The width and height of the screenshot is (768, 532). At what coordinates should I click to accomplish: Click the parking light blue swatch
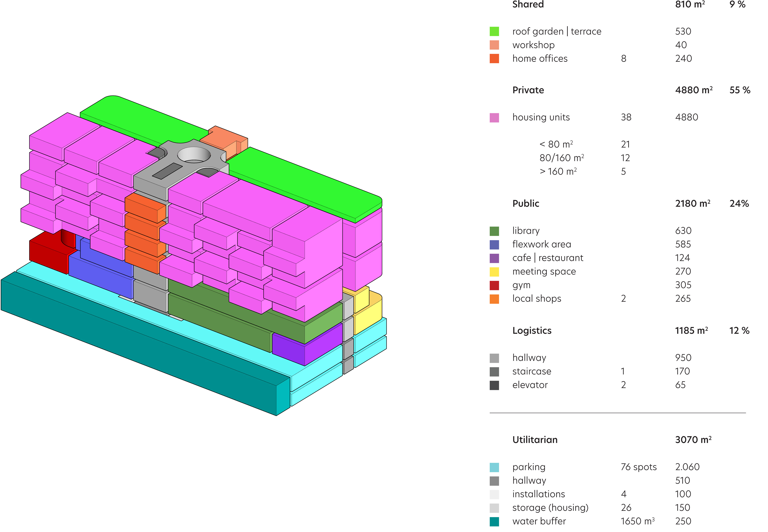[494, 467]
